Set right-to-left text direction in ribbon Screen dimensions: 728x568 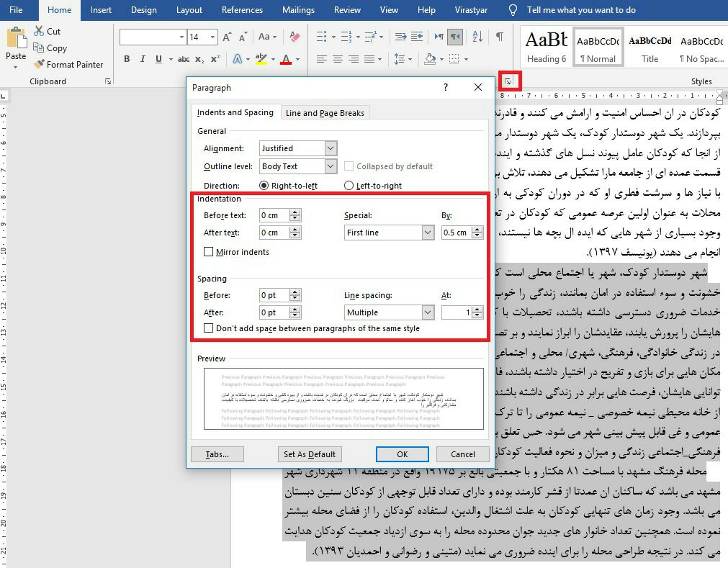click(455, 37)
